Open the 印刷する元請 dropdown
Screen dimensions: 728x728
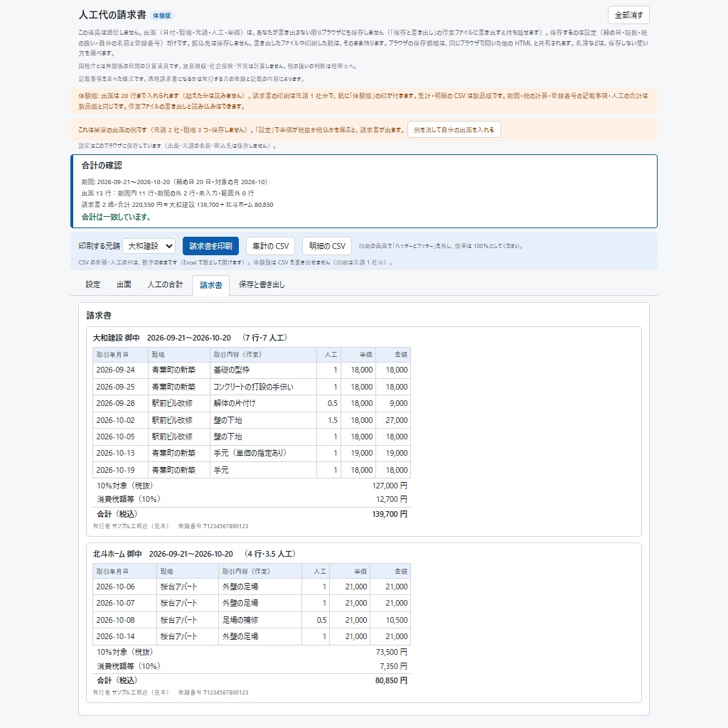click(149, 246)
